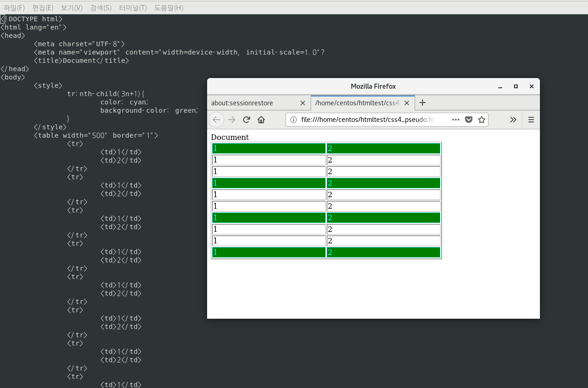Image resolution: width=588 pixels, height=388 pixels.
Task: Click the last green row cell '2'
Action: 384,252
